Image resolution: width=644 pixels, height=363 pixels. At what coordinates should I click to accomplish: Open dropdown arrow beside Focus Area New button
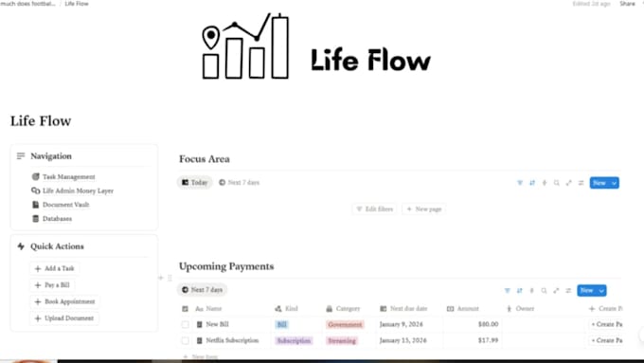(x=614, y=183)
